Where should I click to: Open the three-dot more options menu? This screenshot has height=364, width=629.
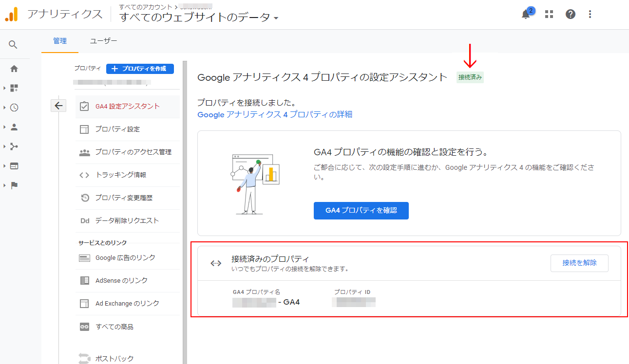(590, 14)
